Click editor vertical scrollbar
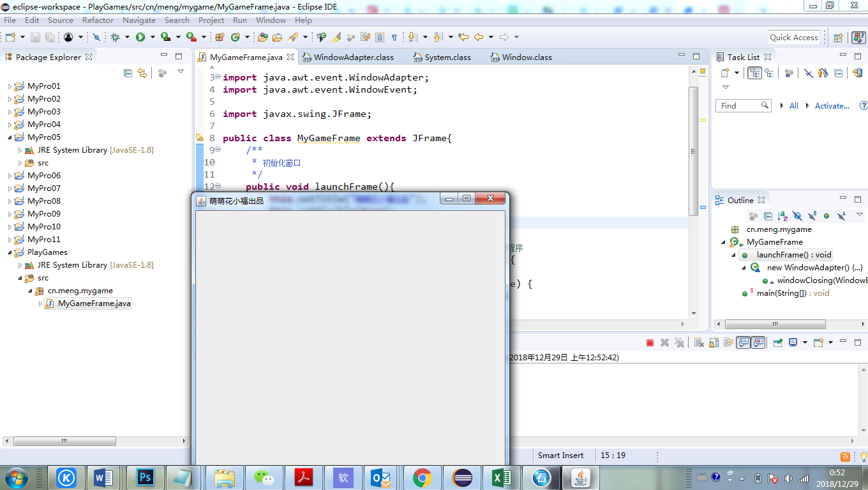The image size is (868, 490). tap(694, 151)
